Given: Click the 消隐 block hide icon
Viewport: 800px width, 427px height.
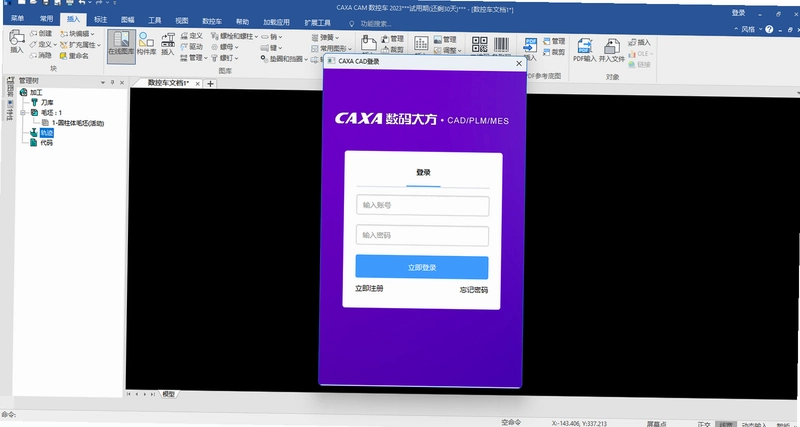Looking at the screenshot, I should coord(34,55).
